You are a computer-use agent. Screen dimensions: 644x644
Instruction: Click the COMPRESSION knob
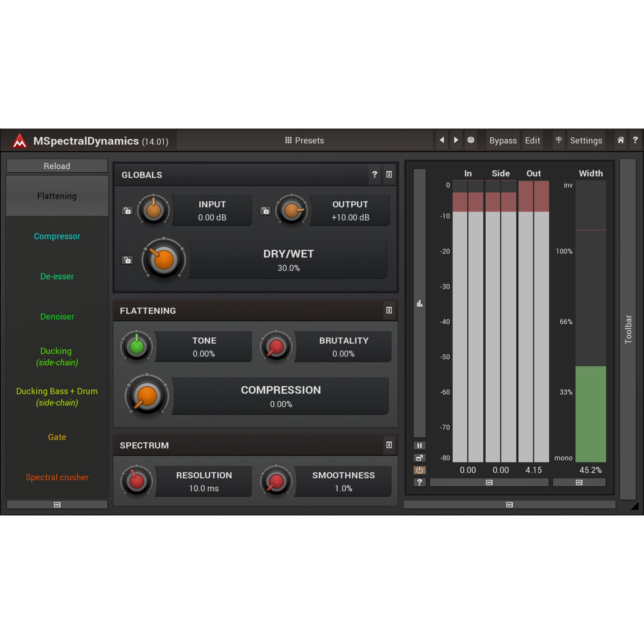point(147,396)
